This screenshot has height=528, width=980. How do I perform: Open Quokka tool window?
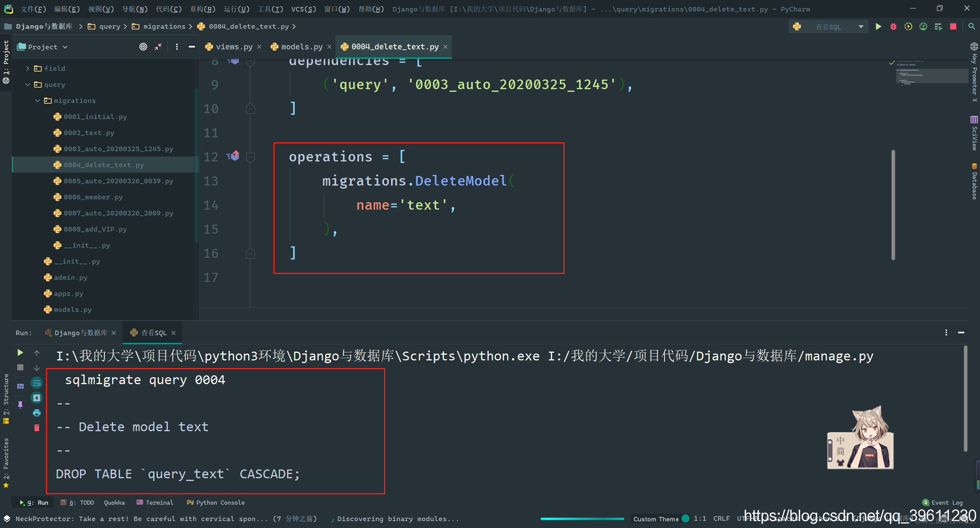coord(114,502)
